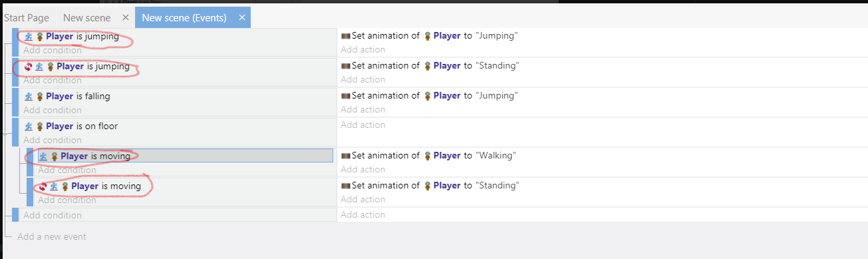Click the animation action icon for "Walking"
Viewport: 868px width, 259px height.
[x=345, y=156]
